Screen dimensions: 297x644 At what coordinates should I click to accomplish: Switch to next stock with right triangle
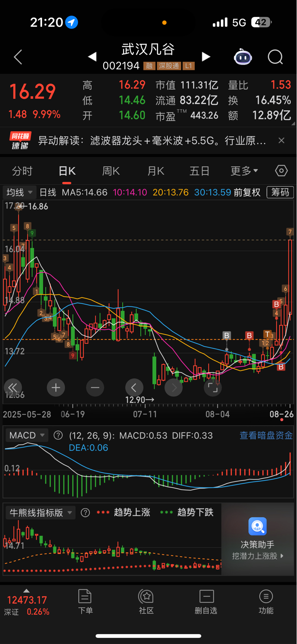coord(206,57)
